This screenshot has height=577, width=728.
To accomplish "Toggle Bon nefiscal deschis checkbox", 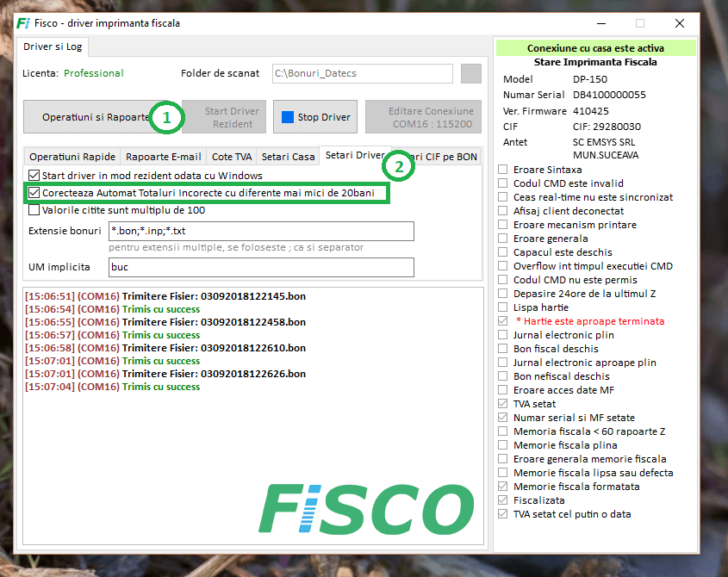I will [x=503, y=376].
